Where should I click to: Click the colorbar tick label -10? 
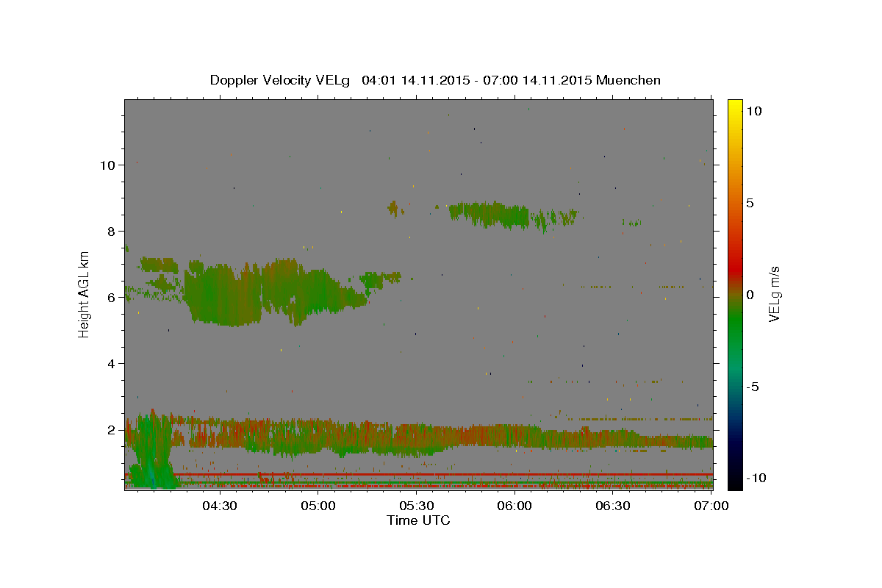tap(756, 478)
